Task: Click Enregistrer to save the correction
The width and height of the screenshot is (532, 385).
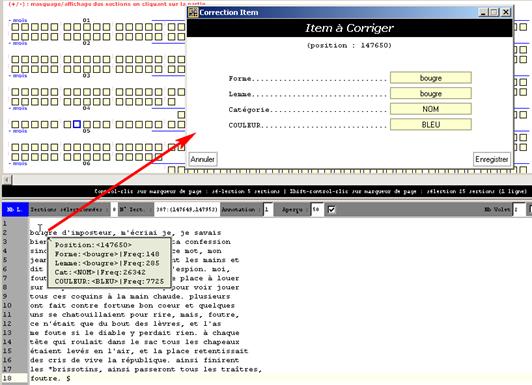Action: (492, 159)
